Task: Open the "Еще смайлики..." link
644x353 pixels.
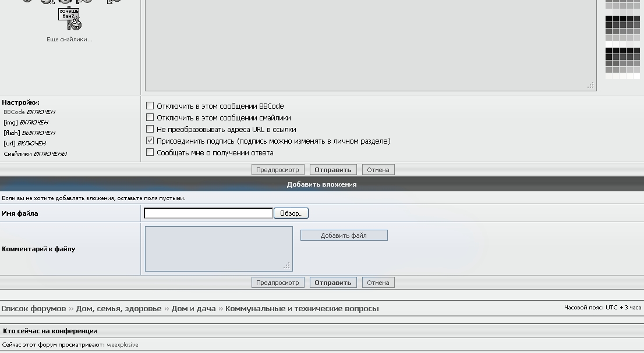Action: click(x=69, y=40)
